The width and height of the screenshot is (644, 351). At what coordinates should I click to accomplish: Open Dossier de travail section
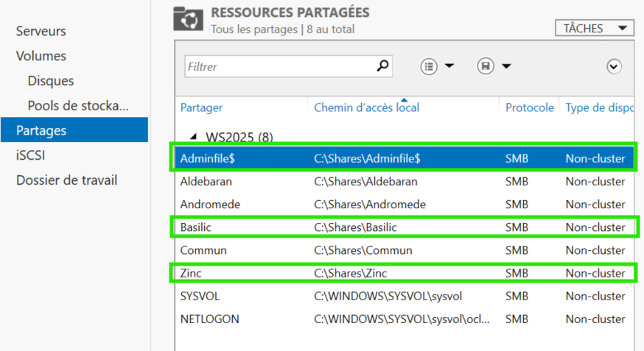pyautogui.click(x=66, y=180)
